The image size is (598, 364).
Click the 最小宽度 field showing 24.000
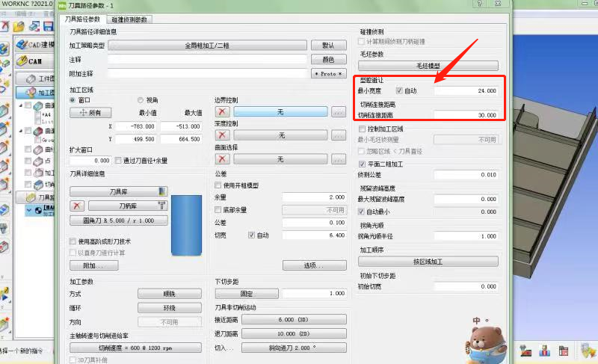[x=466, y=90]
